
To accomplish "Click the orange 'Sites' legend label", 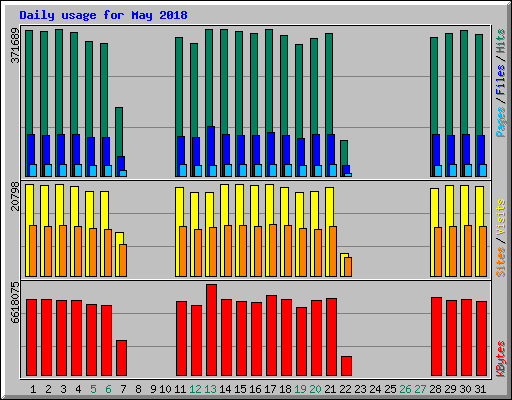I will pyautogui.click(x=501, y=262).
